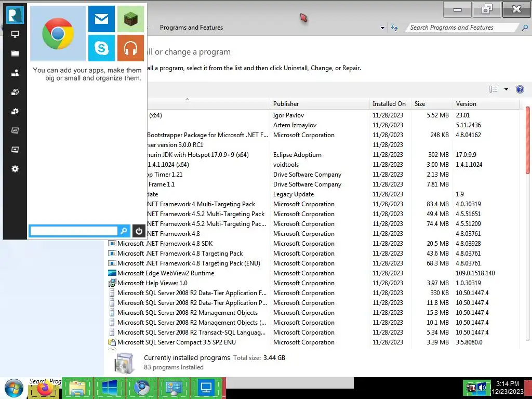The height and width of the screenshot is (399, 532).
Task: Select Microsoft .NET Framework 4.8 Targeting Pack (ENU)
Action: click(x=313, y=263)
